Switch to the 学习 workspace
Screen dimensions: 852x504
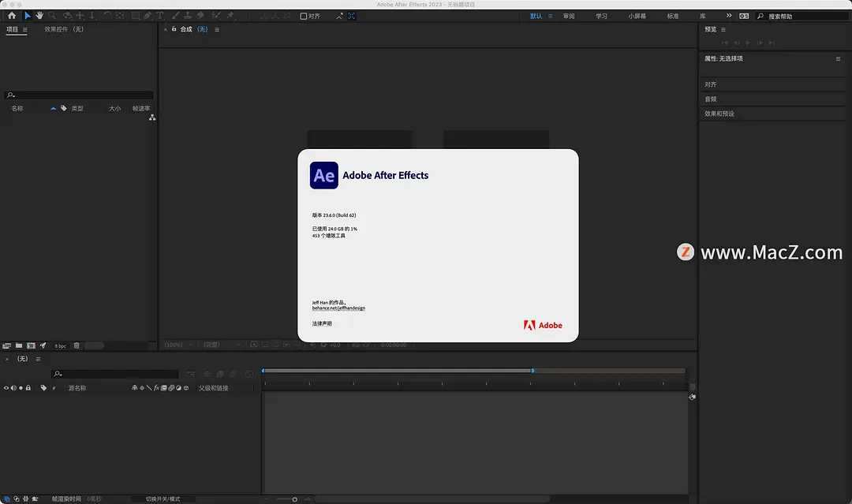pyautogui.click(x=601, y=17)
